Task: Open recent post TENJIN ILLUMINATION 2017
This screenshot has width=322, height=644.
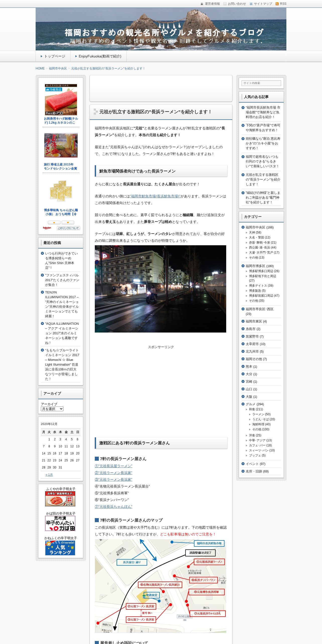Action: pyautogui.click(x=62, y=304)
